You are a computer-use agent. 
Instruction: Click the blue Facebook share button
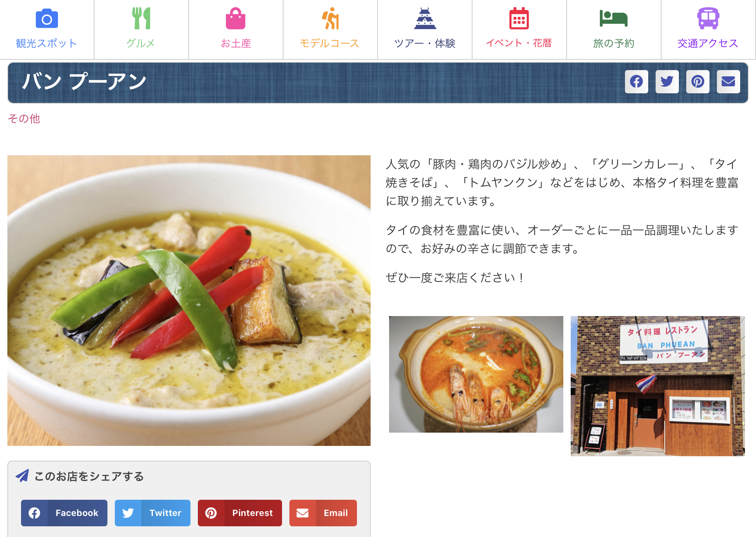64,513
